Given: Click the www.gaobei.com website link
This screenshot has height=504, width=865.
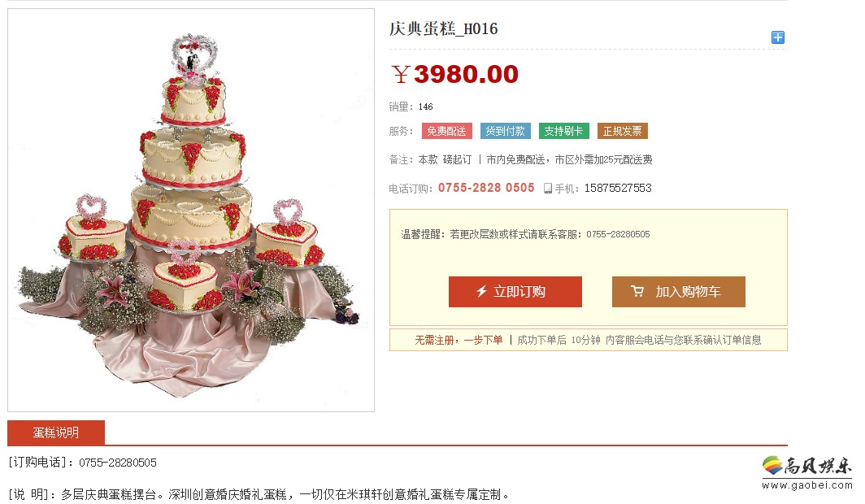Looking at the screenshot, I should (x=806, y=485).
